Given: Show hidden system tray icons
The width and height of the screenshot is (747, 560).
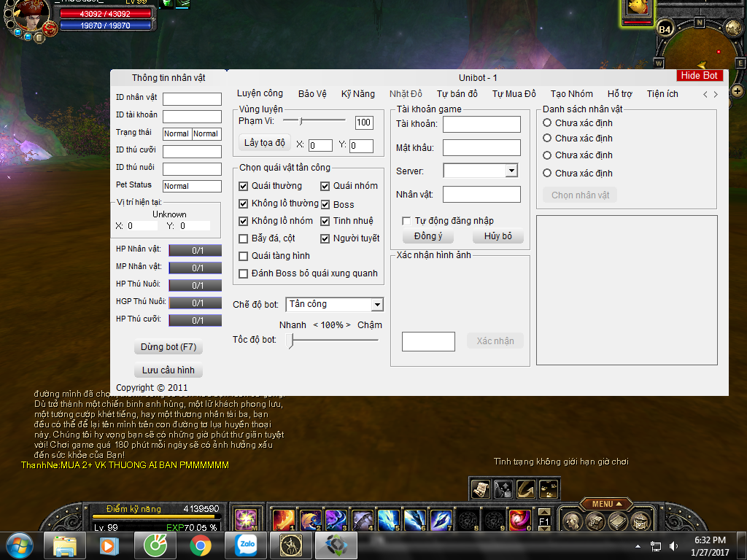Looking at the screenshot, I should (x=638, y=546).
